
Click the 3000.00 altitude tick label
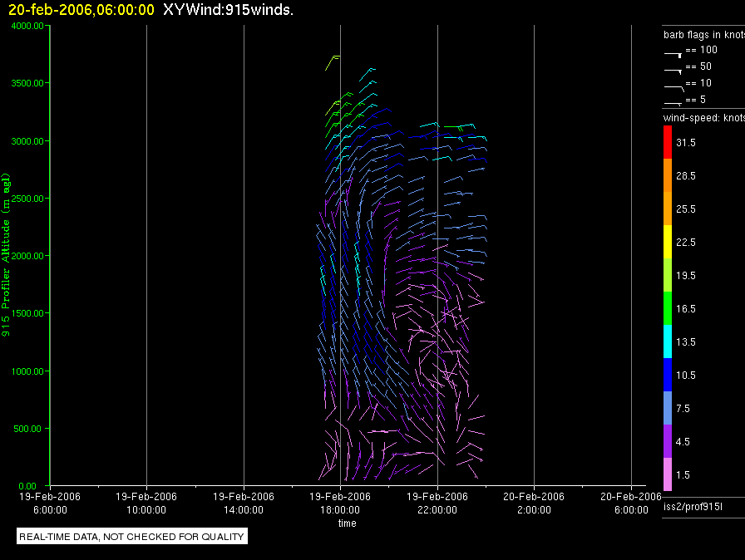pos(27,141)
